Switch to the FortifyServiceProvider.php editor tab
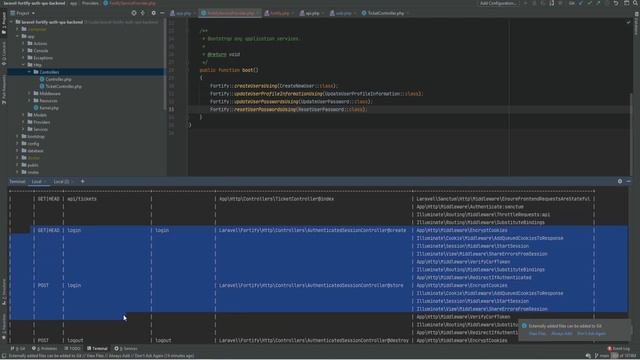The height and width of the screenshot is (360, 640). point(230,13)
